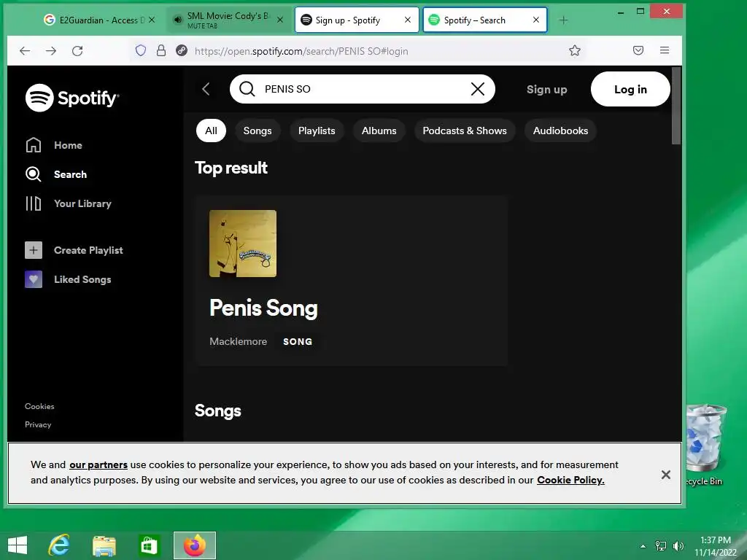The width and height of the screenshot is (747, 560).
Task: Close the E2Guardian tab
Action: 152,20
